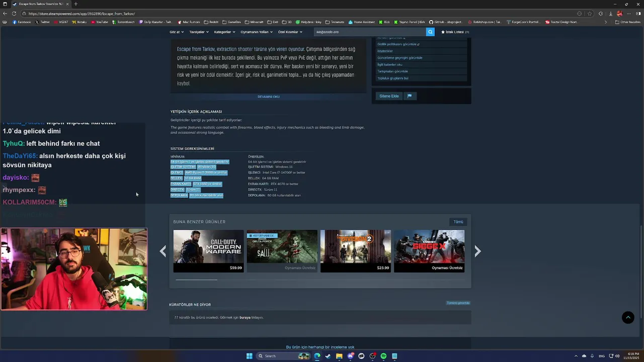This screenshot has width=644, height=362.
Task: Open Discord from the taskbar
Action: [350, 356]
